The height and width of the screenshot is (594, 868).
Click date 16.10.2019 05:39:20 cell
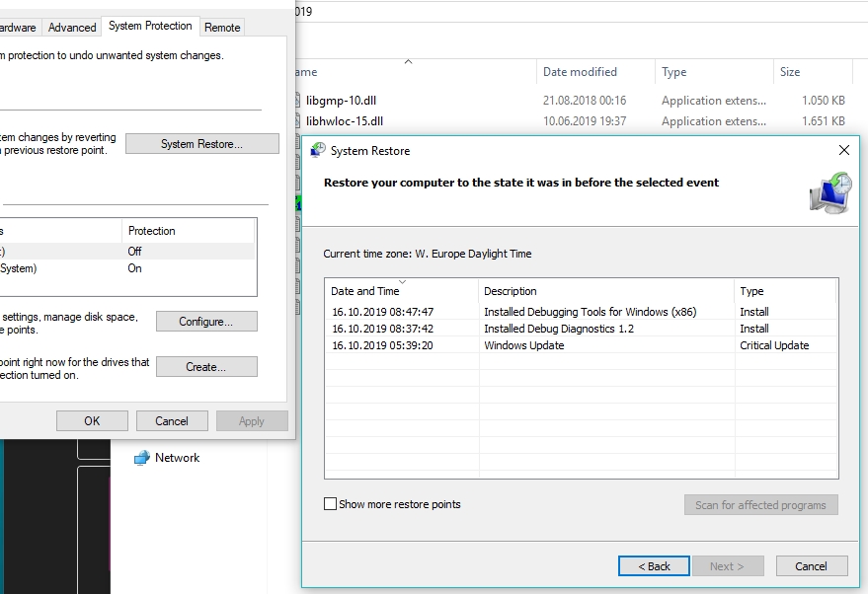click(382, 345)
